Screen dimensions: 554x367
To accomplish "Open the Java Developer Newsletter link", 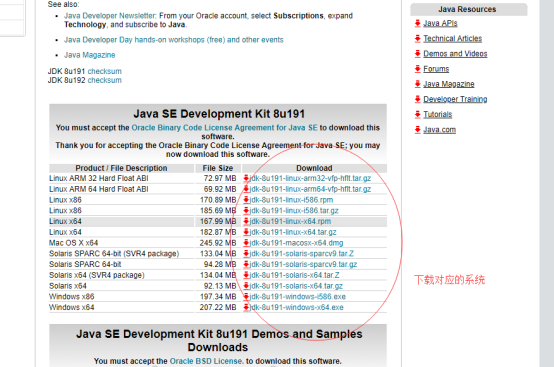I will point(110,16).
